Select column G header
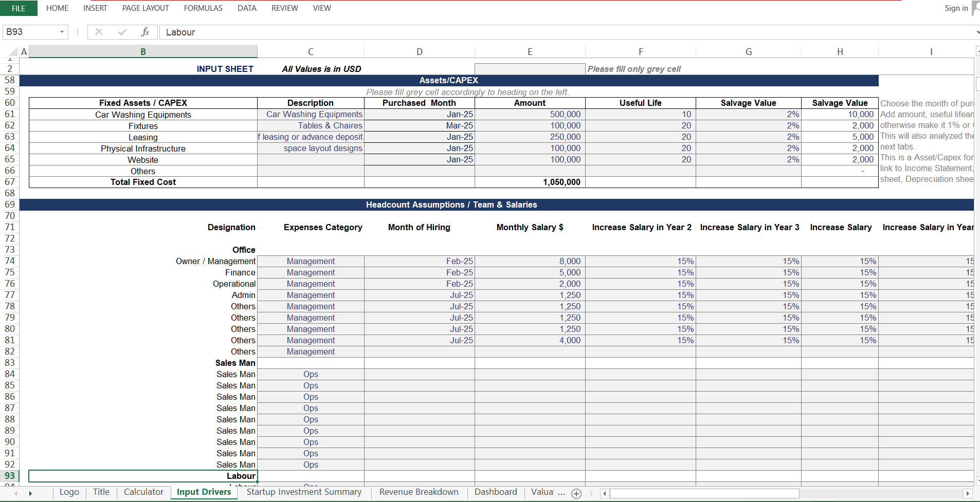The height and width of the screenshot is (502, 980). [x=749, y=51]
